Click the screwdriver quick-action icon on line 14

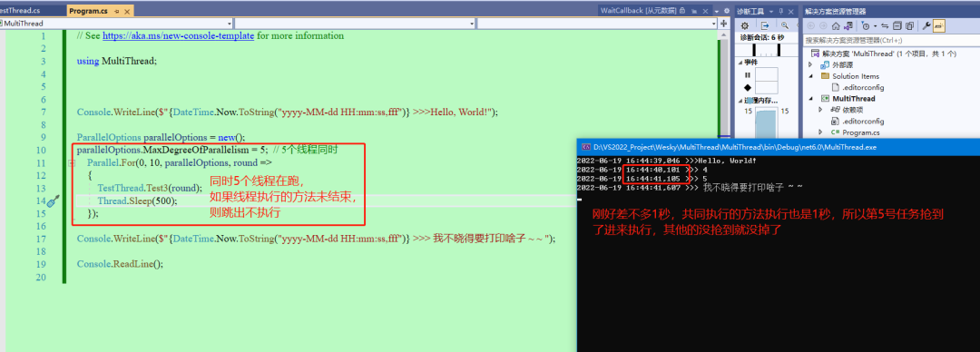coord(54,201)
